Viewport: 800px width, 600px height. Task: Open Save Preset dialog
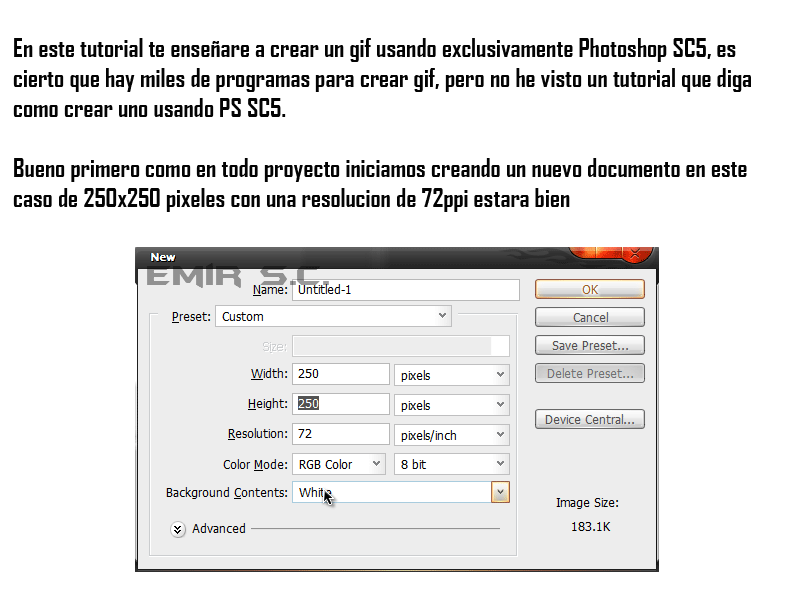[589, 345]
